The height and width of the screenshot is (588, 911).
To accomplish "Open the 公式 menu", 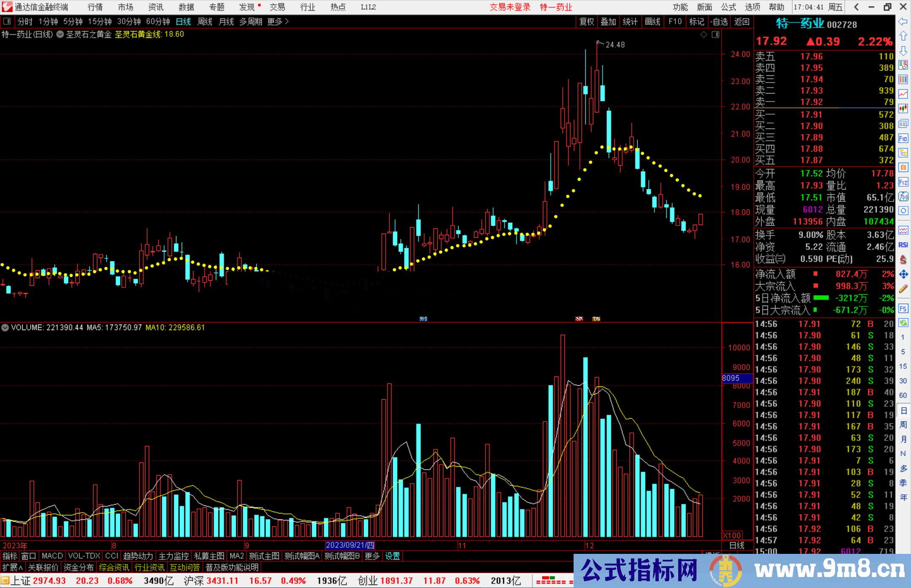I will (728, 7).
